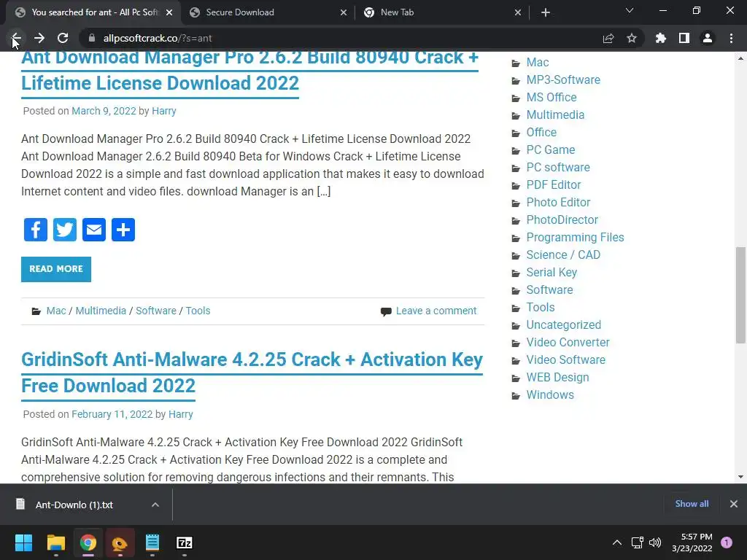Viewport: 747px width, 560px height.
Task: Open the 7-Zip taskbar icon
Action: 185,542
